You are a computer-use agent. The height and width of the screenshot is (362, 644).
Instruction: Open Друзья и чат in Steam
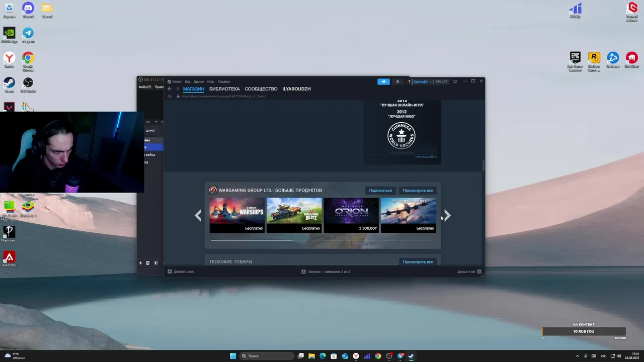(469, 271)
